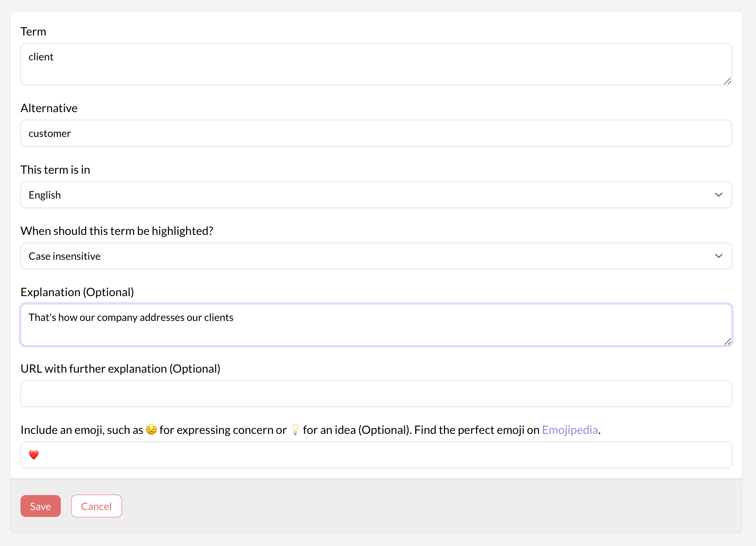
Task: Click the worried face emoji example
Action: point(152,430)
